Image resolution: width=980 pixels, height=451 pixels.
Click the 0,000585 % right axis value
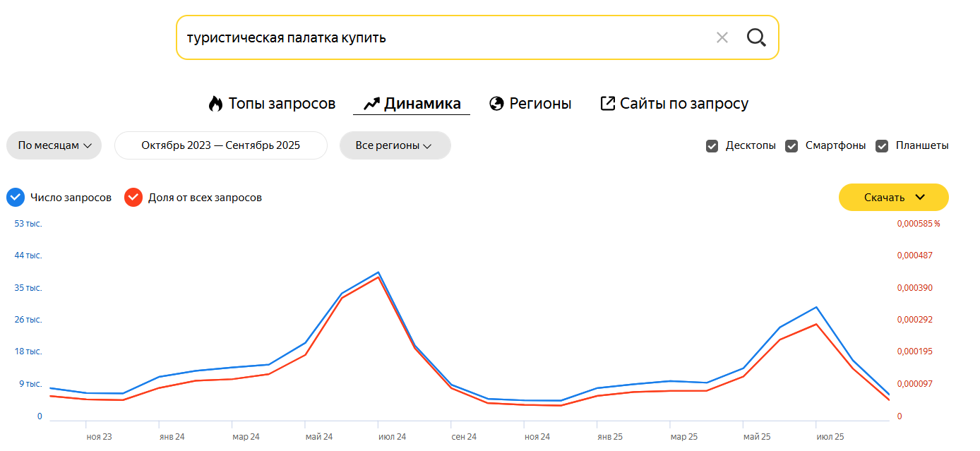click(x=919, y=224)
